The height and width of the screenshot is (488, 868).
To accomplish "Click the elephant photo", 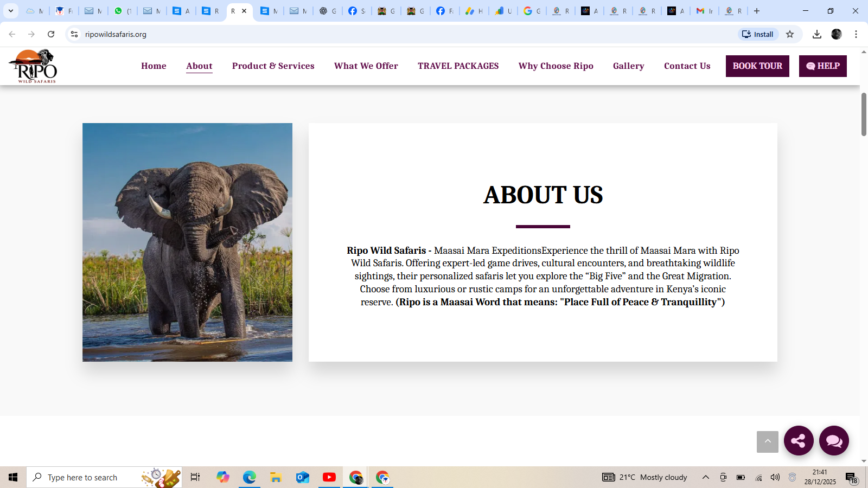I will (187, 242).
